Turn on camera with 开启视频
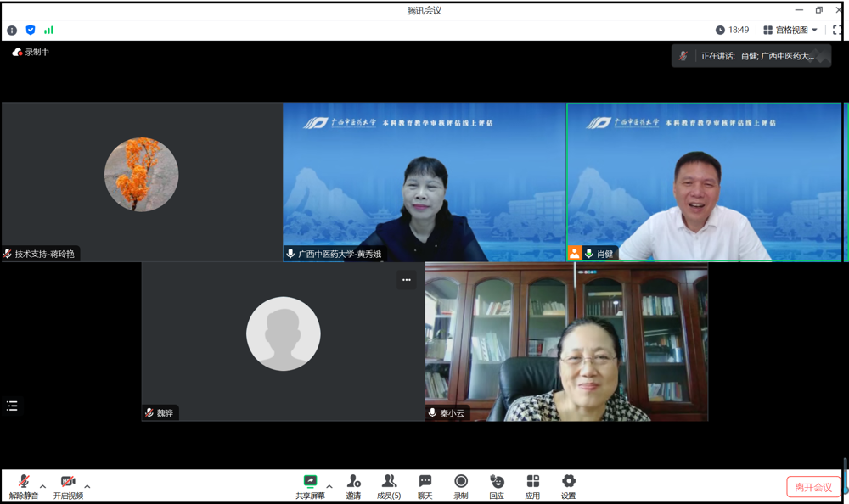 click(68, 487)
